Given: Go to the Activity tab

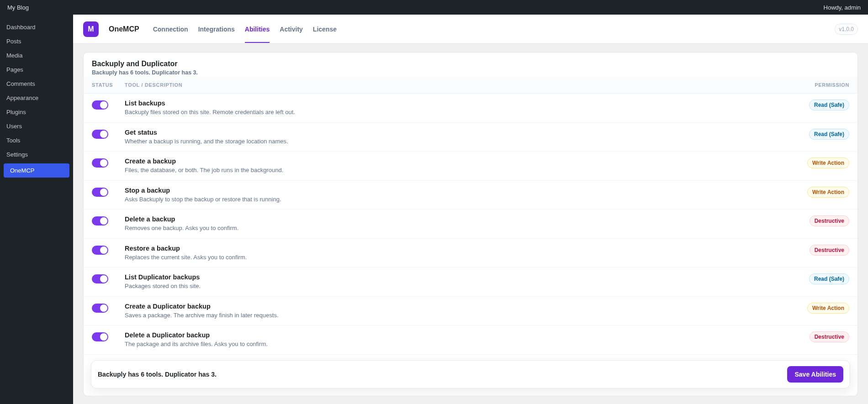Looking at the screenshot, I should click(291, 29).
